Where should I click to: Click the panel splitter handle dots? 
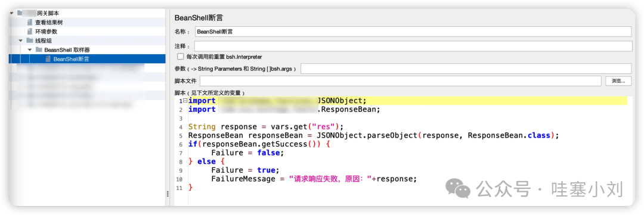(167, 194)
